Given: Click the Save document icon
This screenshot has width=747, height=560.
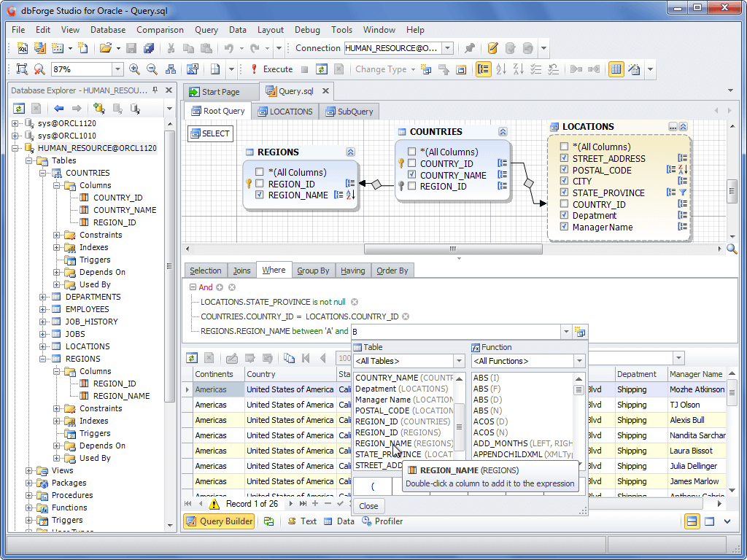Looking at the screenshot, I should coord(131,48).
